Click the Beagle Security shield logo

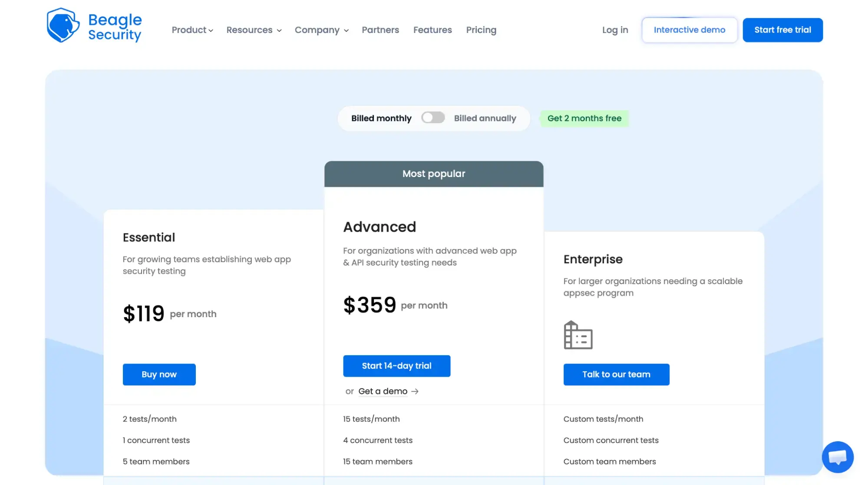click(x=63, y=25)
